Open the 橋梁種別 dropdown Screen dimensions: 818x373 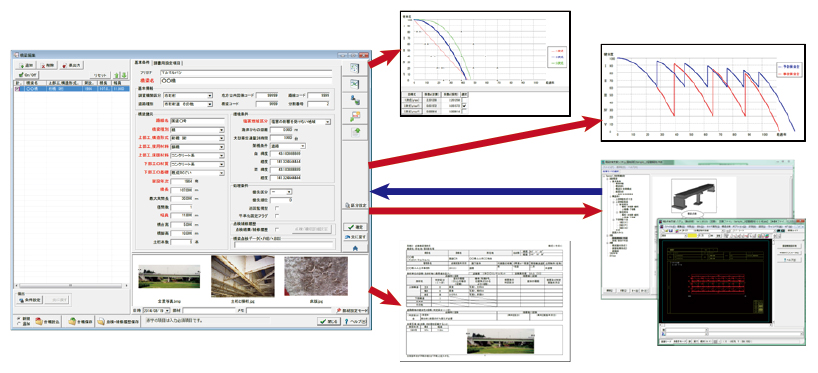click(197, 130)
